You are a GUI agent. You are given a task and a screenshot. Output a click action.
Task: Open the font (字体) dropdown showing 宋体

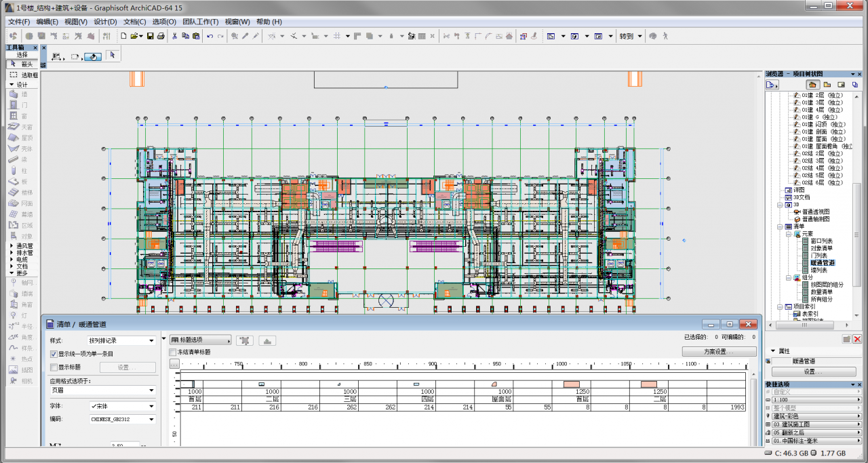[x=122, y=406]
